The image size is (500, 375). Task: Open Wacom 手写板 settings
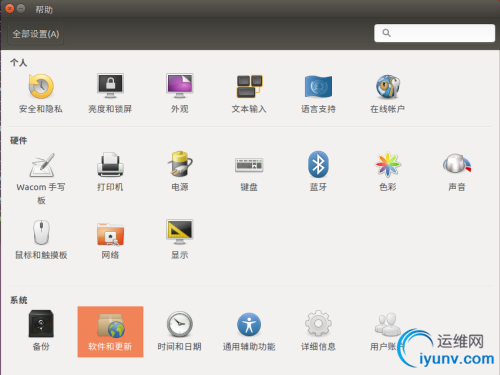41,178
